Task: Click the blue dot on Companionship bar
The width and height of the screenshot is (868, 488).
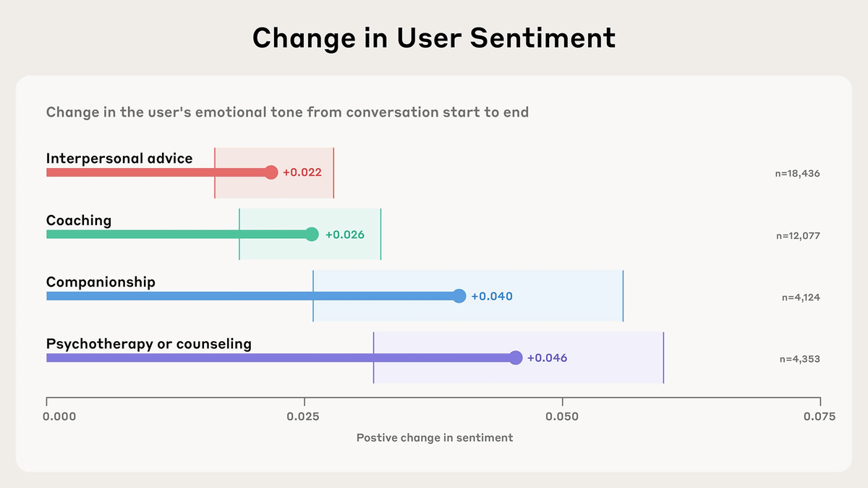Action: [459, 296]
